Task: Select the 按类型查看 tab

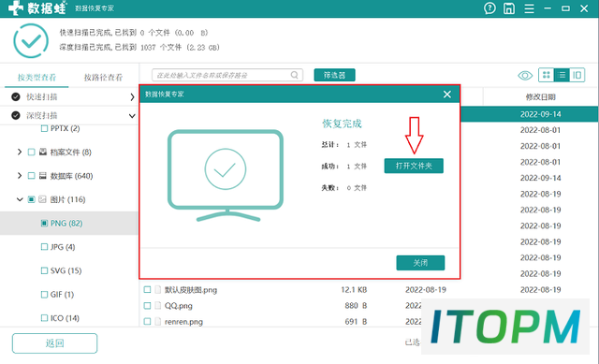Action: (37, 78)
